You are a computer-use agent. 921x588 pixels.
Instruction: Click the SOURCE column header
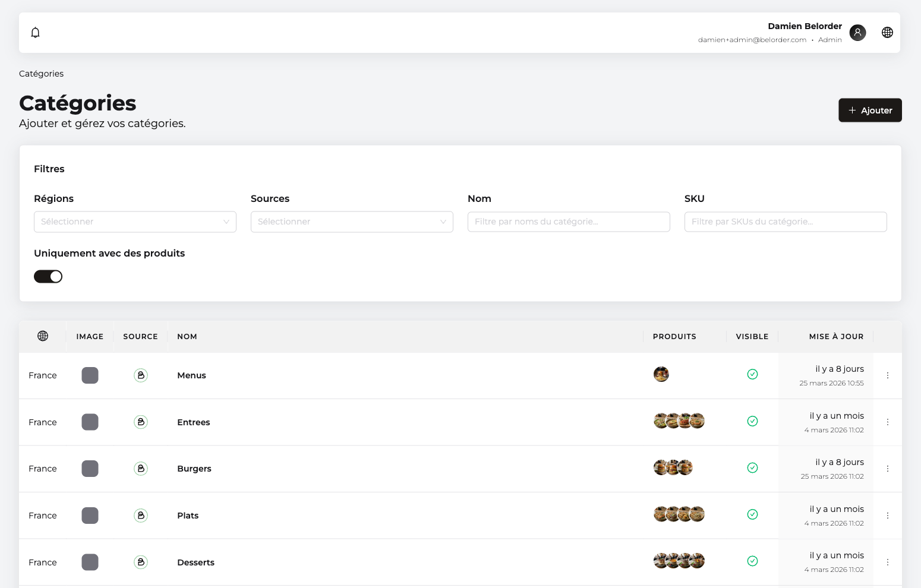coord(140,337)
